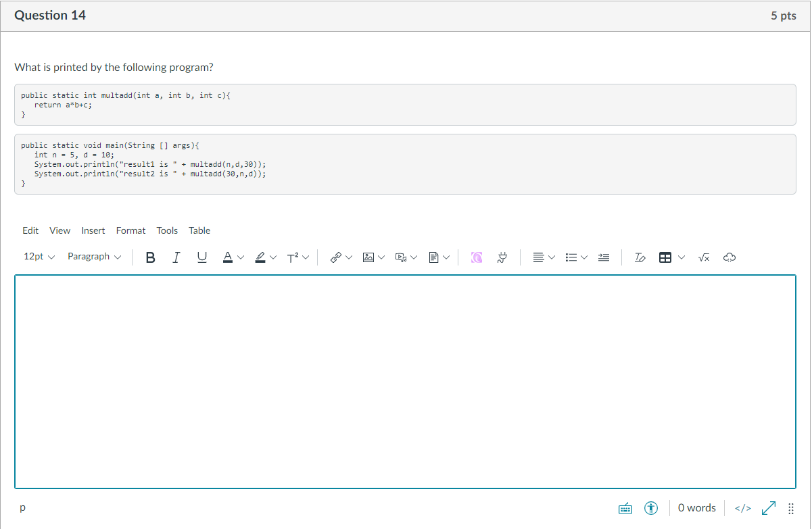Screen dimensions: 812x529
Task: Insert an image with the picture icon
Action: (368, 257)
